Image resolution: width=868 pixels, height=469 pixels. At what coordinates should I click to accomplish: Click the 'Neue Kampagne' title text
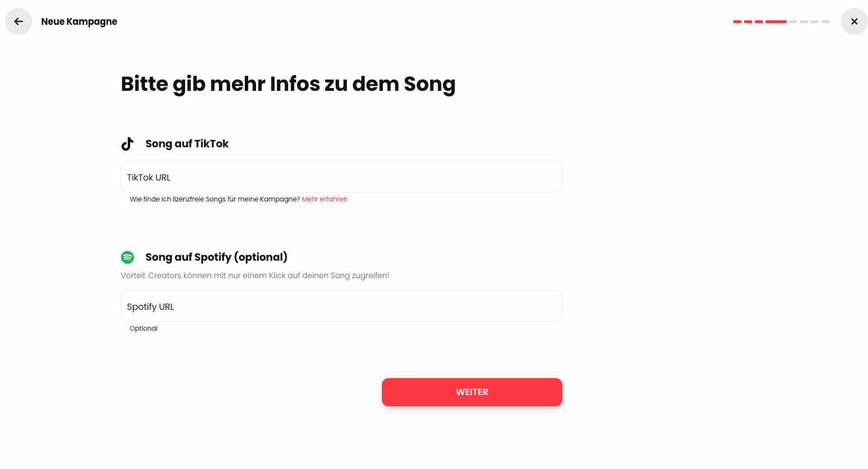coord(79,21)
